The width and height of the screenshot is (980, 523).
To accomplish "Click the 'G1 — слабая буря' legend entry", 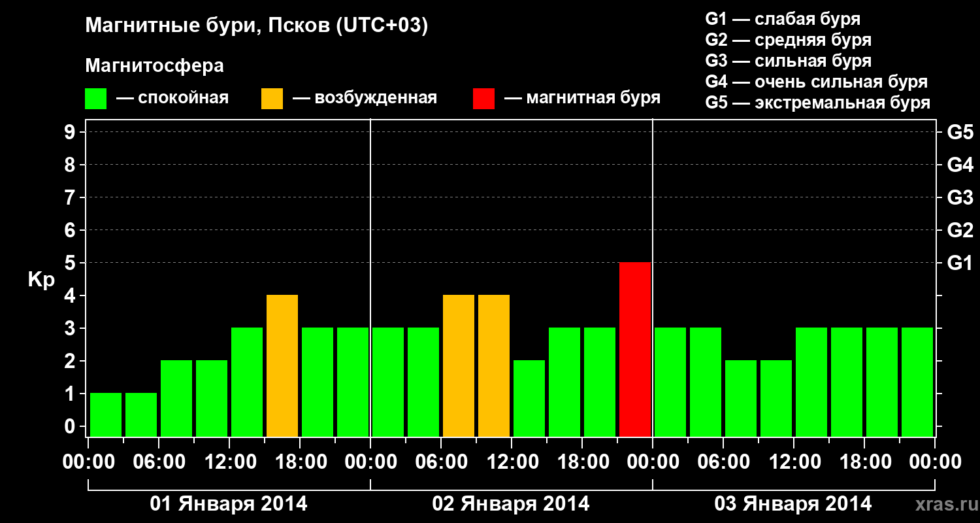I will click(783, 19).
